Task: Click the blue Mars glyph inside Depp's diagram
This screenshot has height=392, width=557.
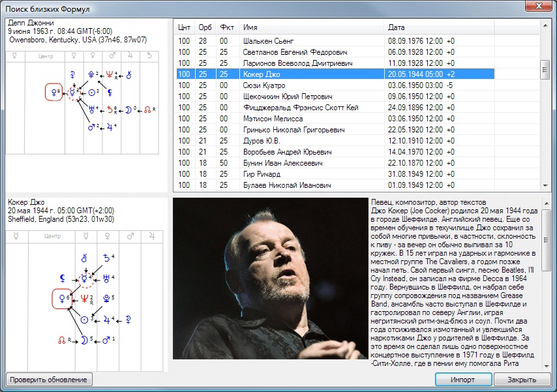Action: click(x=92, y=127)
